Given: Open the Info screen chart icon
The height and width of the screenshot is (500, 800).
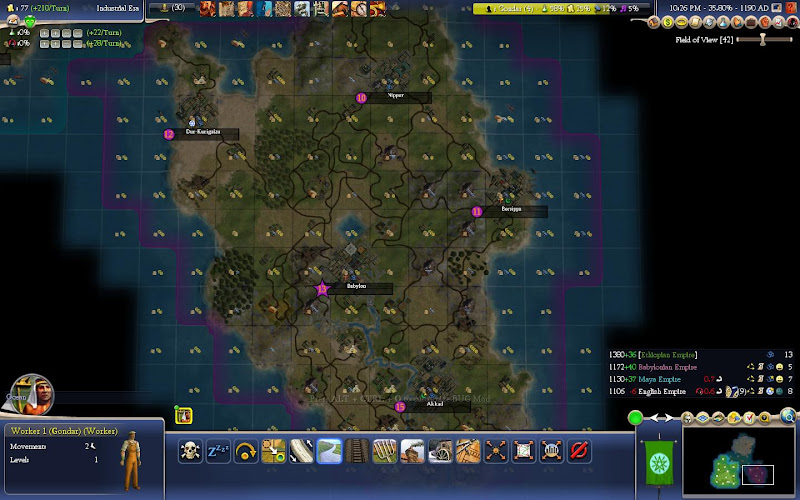Looking at the screenshot, I should click(x=779, y=22).
